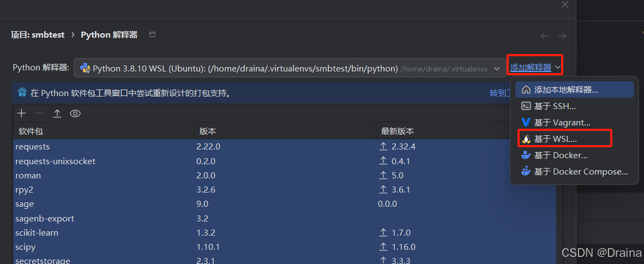Viewport: 644px width, 264px height.
Task: Click the 最新版本 column header
Action: point(398,131)
